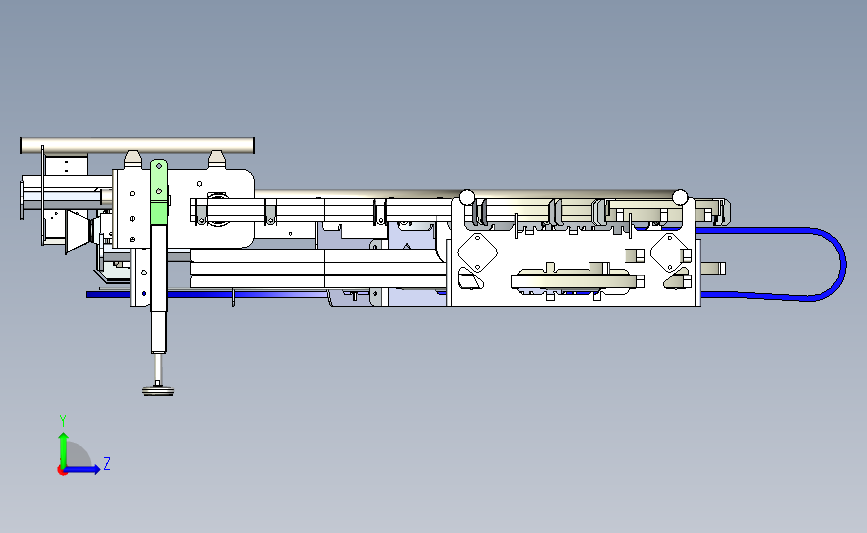Click the blue Z axis arrow of the triad
Viewport: 867px width, 533px height.
coord(83,469)
